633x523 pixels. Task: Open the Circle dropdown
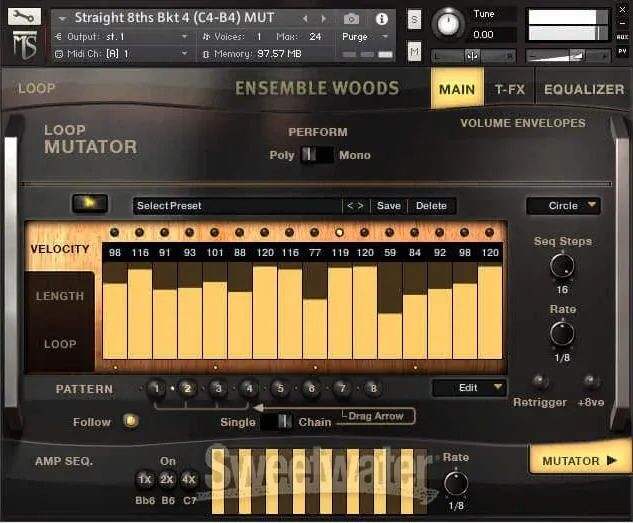(x=564, y=206)
